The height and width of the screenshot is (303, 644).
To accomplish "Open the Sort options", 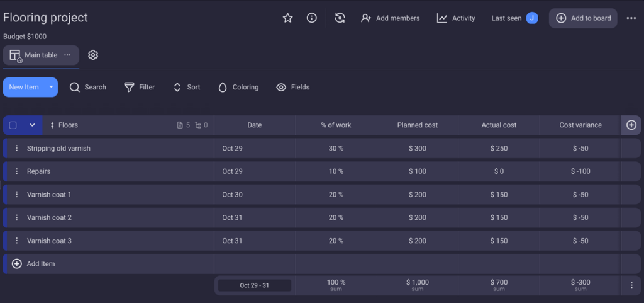I will 186,87.
